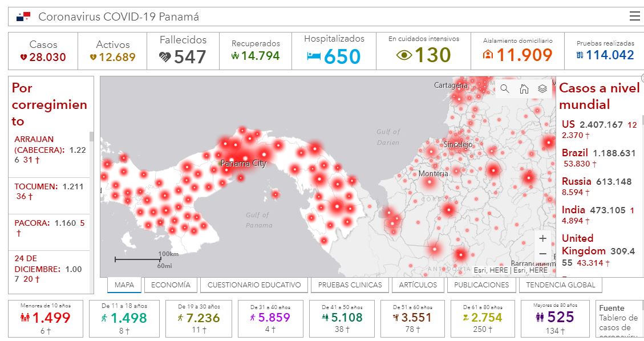
Task: Select the PRUEBAS CLINICAS tab
Action: [350, 285]
